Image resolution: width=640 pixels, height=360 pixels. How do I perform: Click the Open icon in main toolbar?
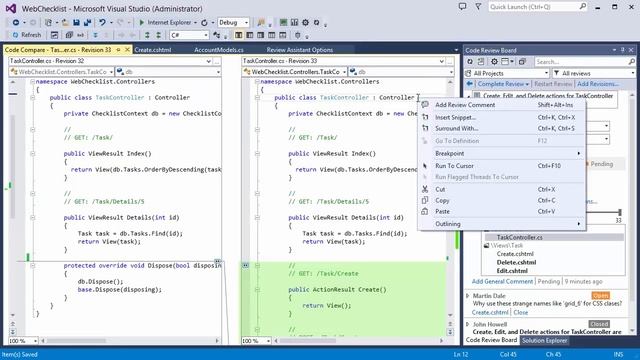[x=65, y=23]
